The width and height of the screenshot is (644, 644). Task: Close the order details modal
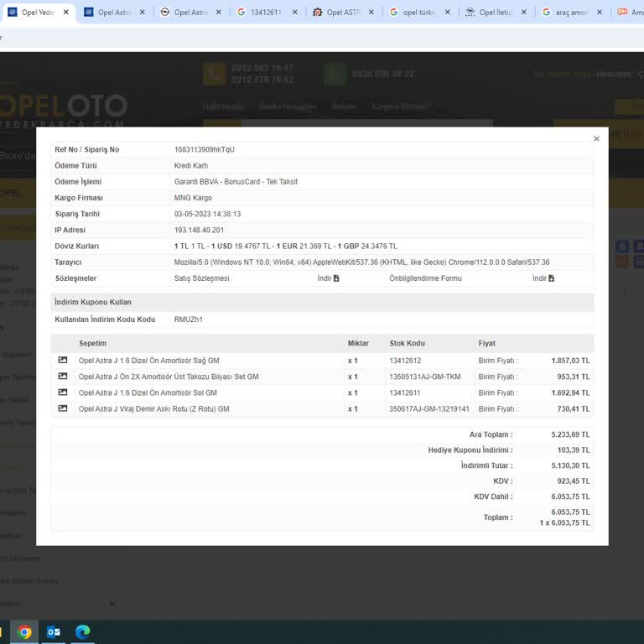click(x=596, y=139)
